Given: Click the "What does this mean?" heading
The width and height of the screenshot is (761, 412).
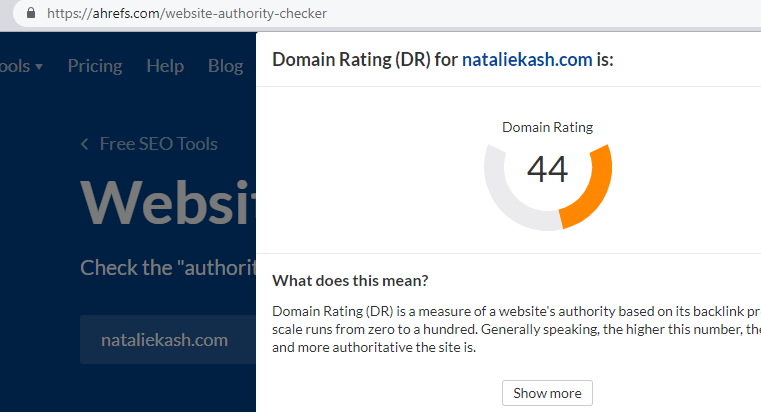Looking at the screenshot, I should [x=350, y=280].
